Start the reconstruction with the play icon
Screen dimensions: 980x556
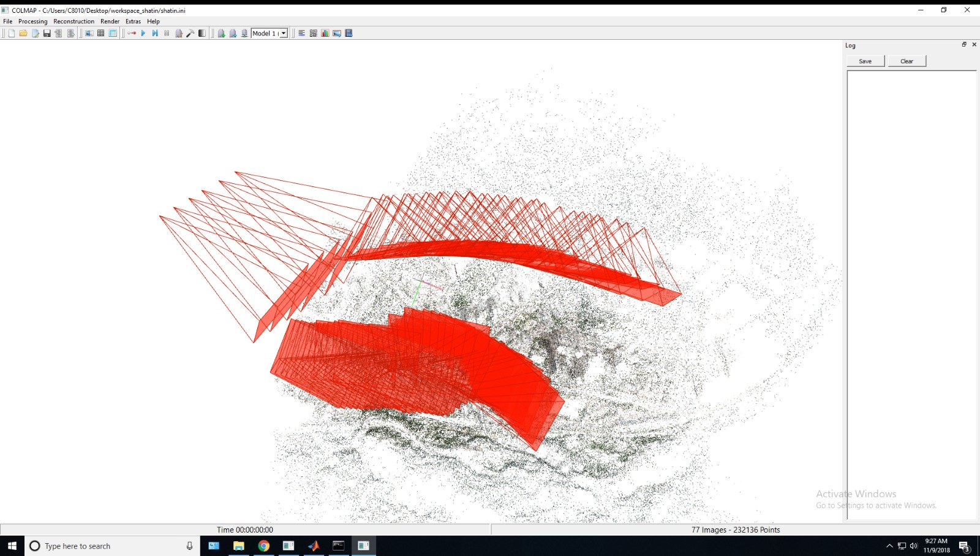click(x=142, y=33)
